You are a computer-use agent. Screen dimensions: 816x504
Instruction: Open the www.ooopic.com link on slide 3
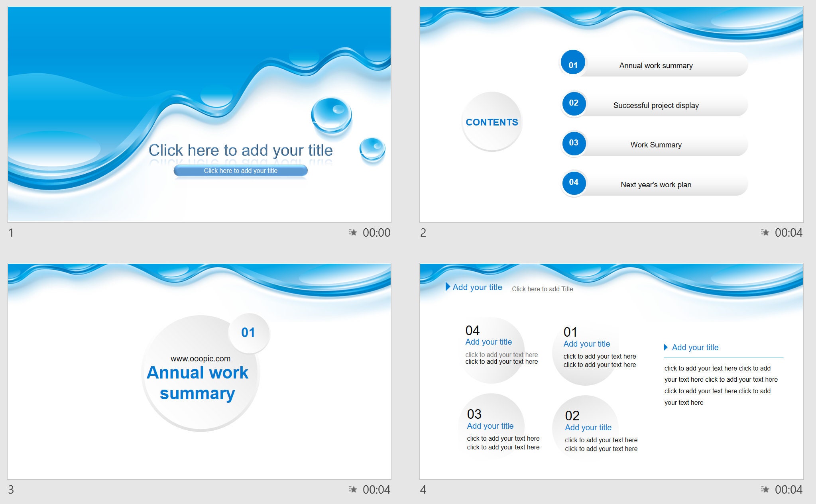tap(200, 358)
